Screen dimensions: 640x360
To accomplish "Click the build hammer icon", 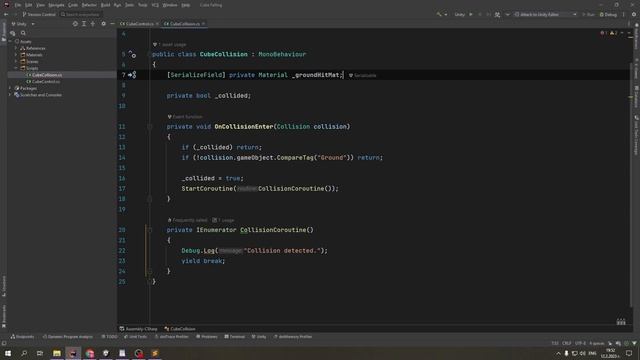I will (x=439, y=14).
